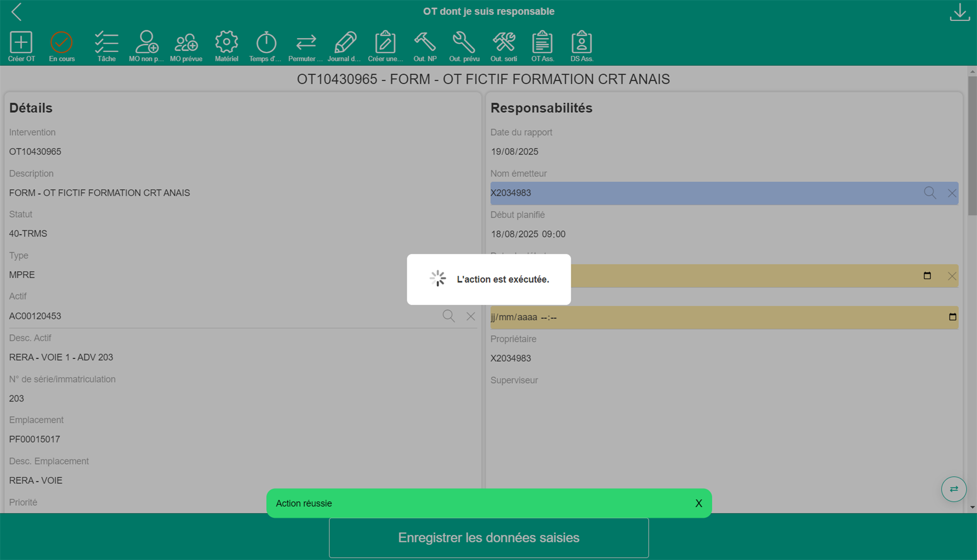
Task: Search Nom émetteur with the magnifier
Action: click(x=930, y=193)
